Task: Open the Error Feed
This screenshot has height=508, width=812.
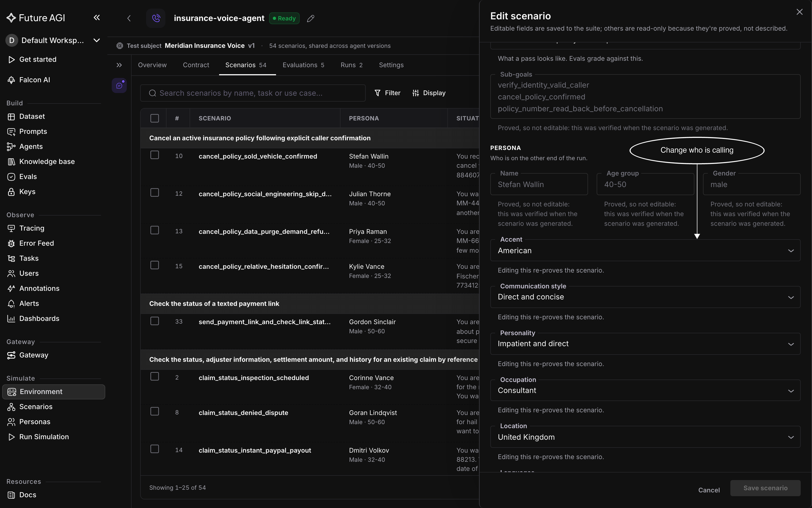Action: [x=36, y=244]
